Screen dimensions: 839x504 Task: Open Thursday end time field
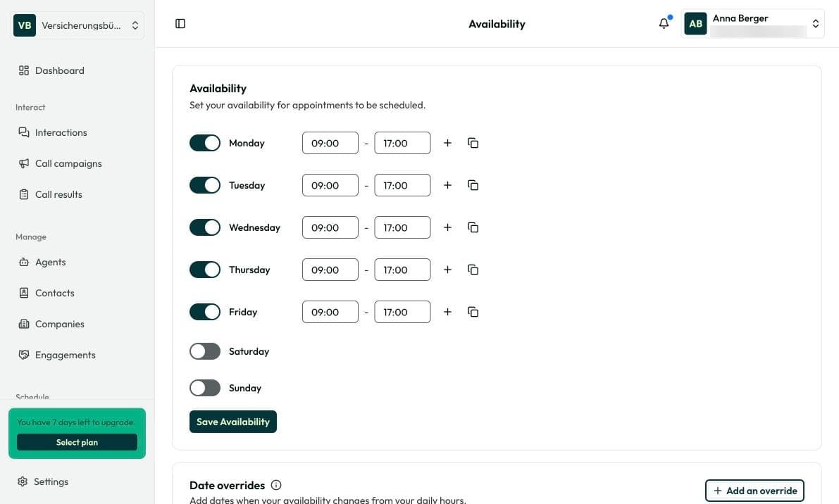click(402, 270)
